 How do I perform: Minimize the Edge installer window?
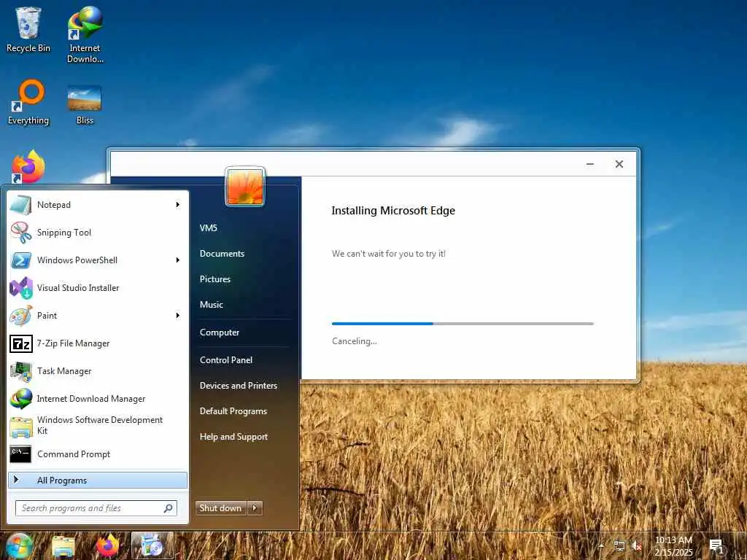click(x=589, y=164)
